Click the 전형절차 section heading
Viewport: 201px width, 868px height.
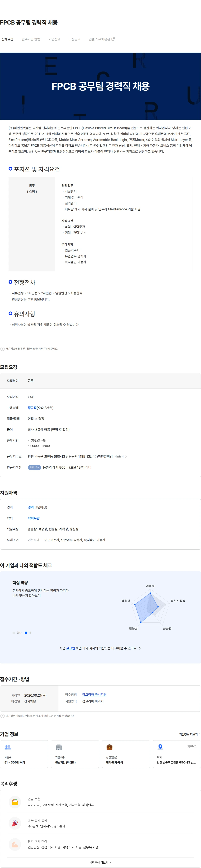[x=24, y=282]
